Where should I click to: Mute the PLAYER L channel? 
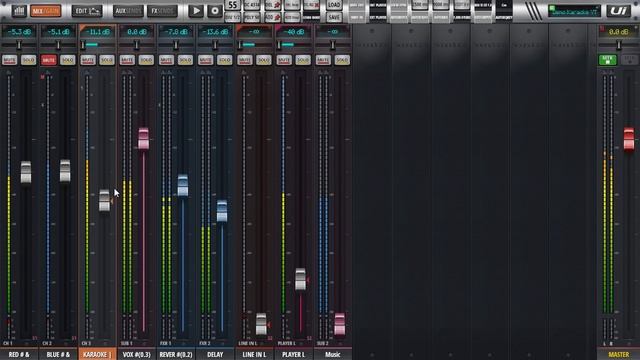(284, 60)
